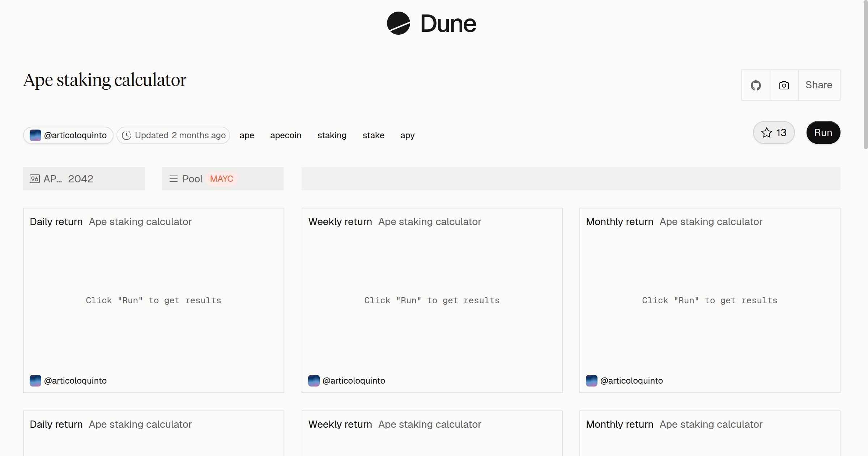Open the GitHub icon button
868x456 pixels.
[x=756, y=85]
